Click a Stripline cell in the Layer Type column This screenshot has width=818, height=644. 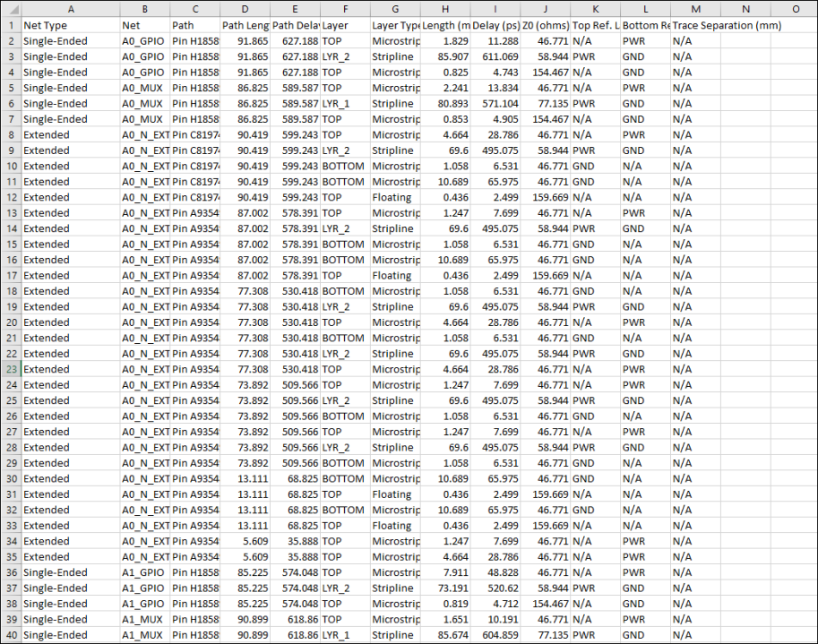395,56
